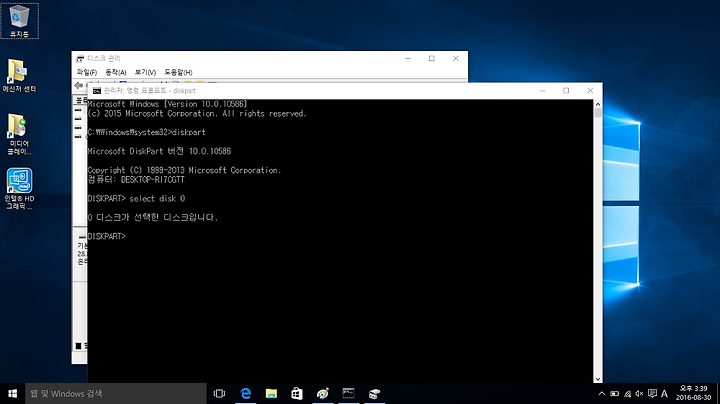The image size is (720, 404).
Task: Click the command prompt scrollbar up arrow
Action: [x=598, y=104]
